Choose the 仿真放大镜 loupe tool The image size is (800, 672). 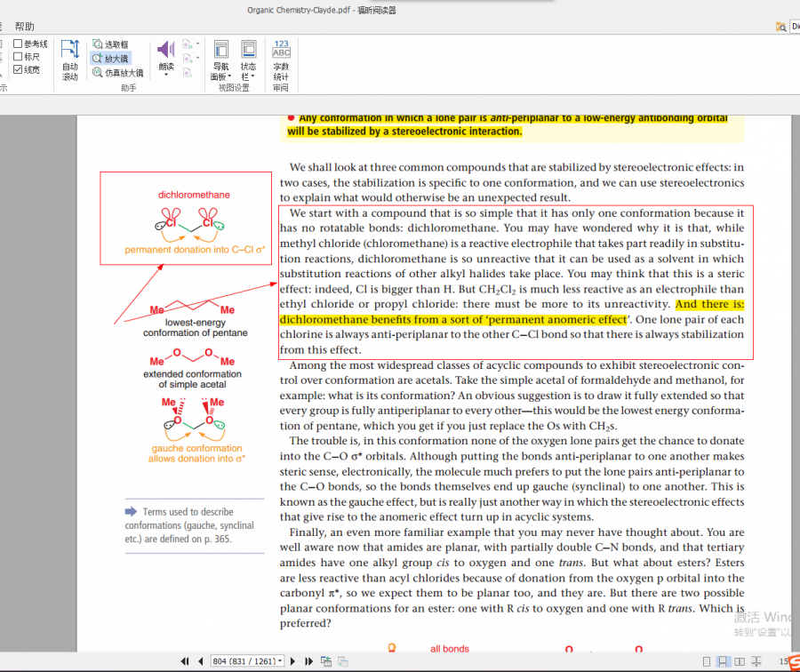(x=116, y=73)
